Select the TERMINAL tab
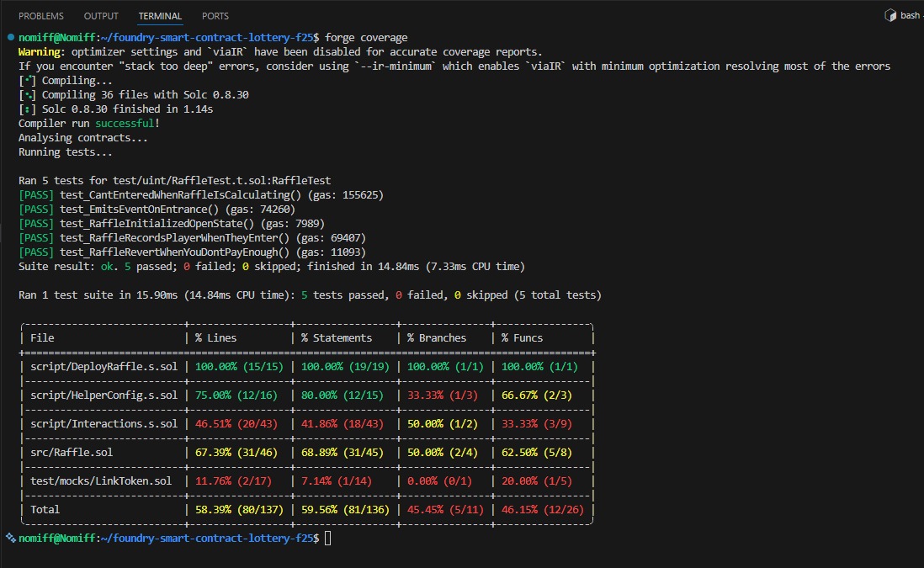 coord(160,16)
